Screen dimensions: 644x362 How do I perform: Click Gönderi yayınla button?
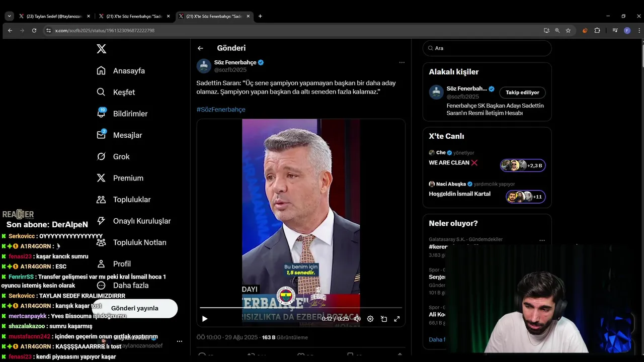click(134, 308)
